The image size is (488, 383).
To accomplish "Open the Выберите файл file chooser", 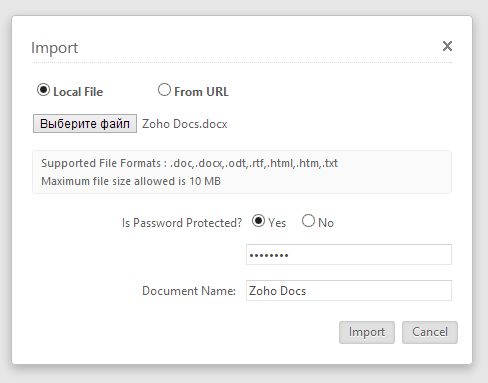I will pos(85,124).
